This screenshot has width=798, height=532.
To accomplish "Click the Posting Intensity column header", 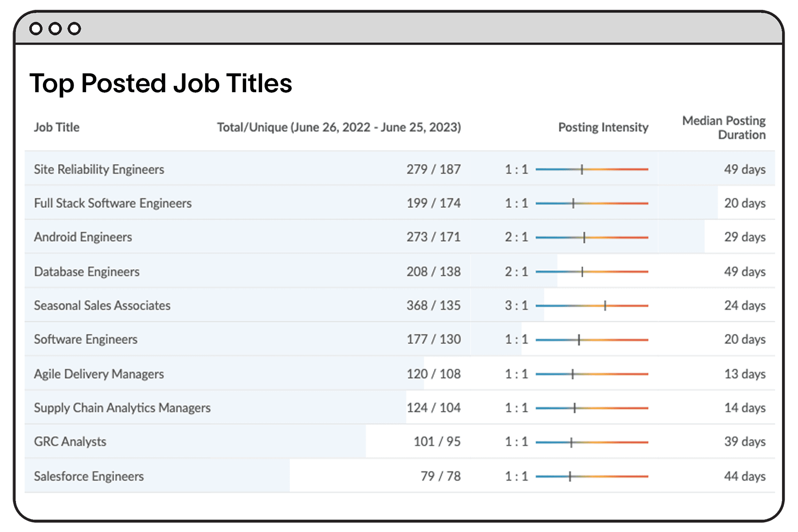I will point(603,127).
